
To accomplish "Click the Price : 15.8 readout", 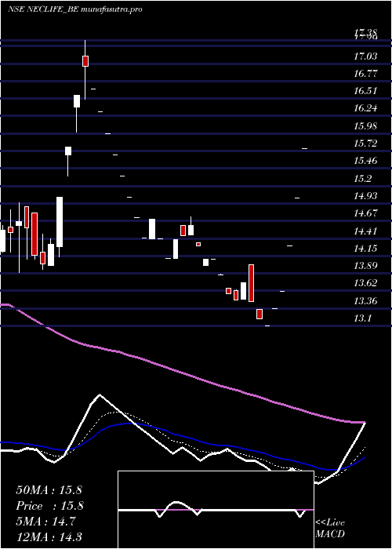I will (x=49, y=506).
